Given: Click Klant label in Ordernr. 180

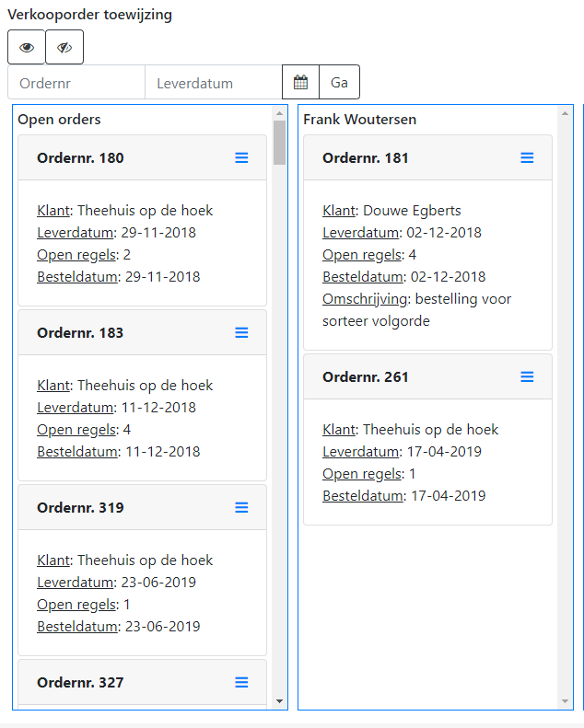Looking at the screenshot, I should click(53, 211).
